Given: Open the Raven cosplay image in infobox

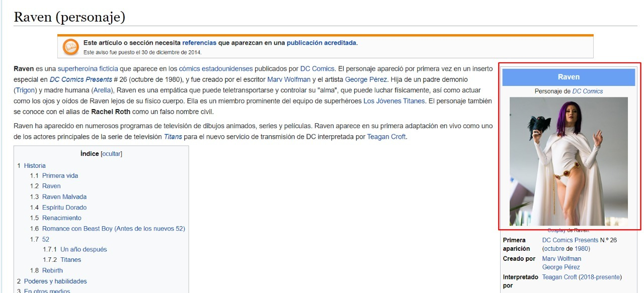Looking at the screenshot, I should click(569, 161).
